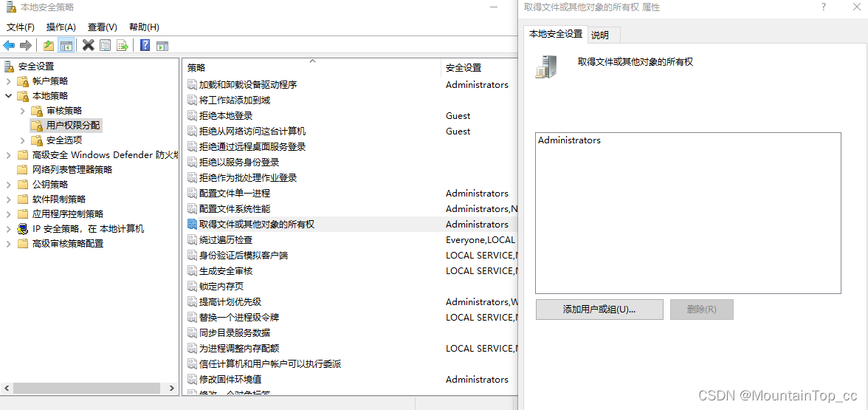Open the 查看(V) menu
Image resolution: width=868 pixels, height=410 pixels.
click(103, 27)
